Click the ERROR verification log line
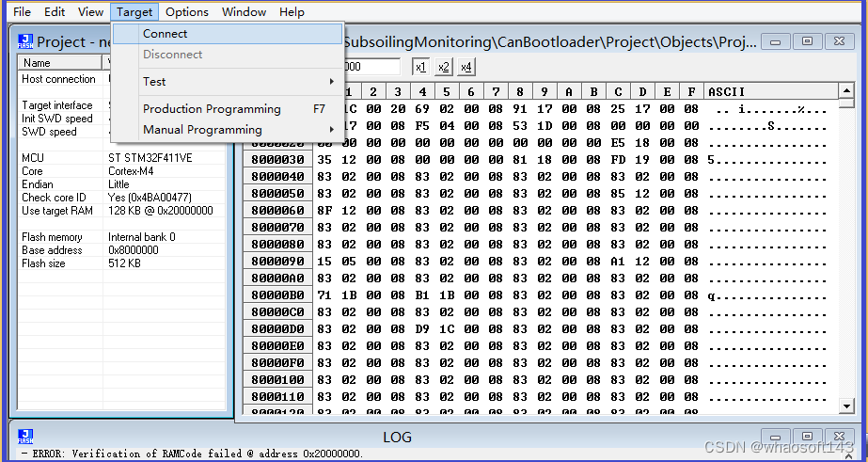This screenshot has width=868, height=462. pos(193,454)
